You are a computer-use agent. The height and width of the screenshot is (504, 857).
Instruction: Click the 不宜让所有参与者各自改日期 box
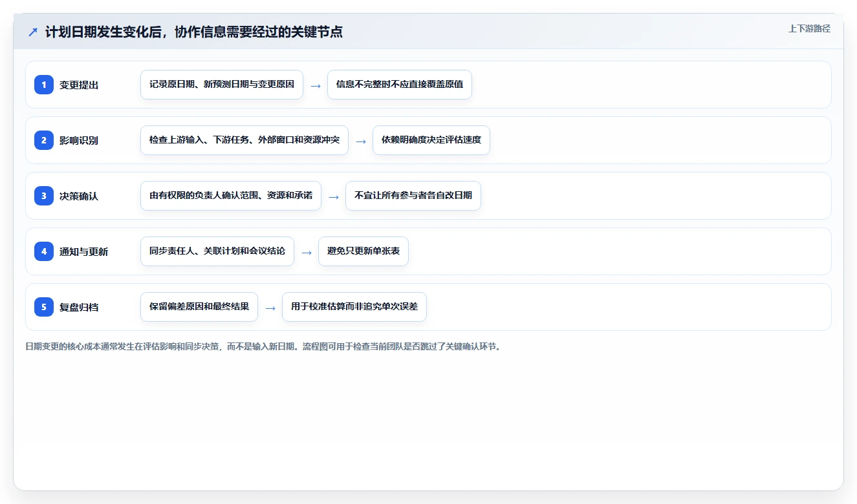click(x=413, y=196)
